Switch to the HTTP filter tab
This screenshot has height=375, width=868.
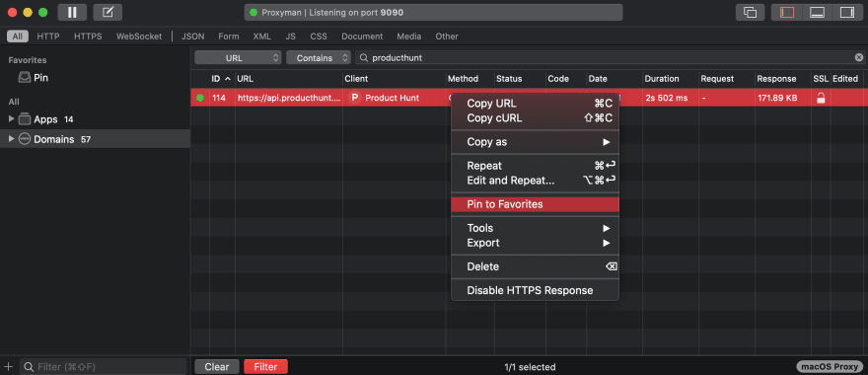48,36
